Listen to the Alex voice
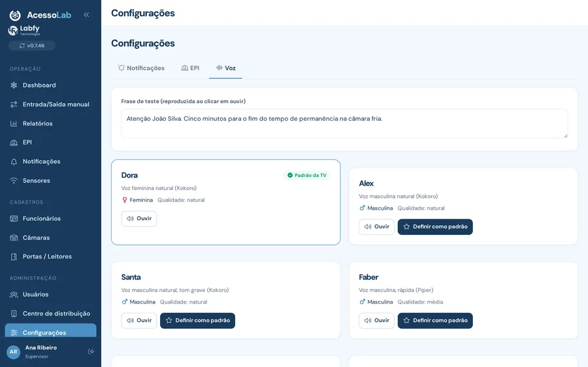The height and width of the screenshot is (367, 588). (376, 227)
